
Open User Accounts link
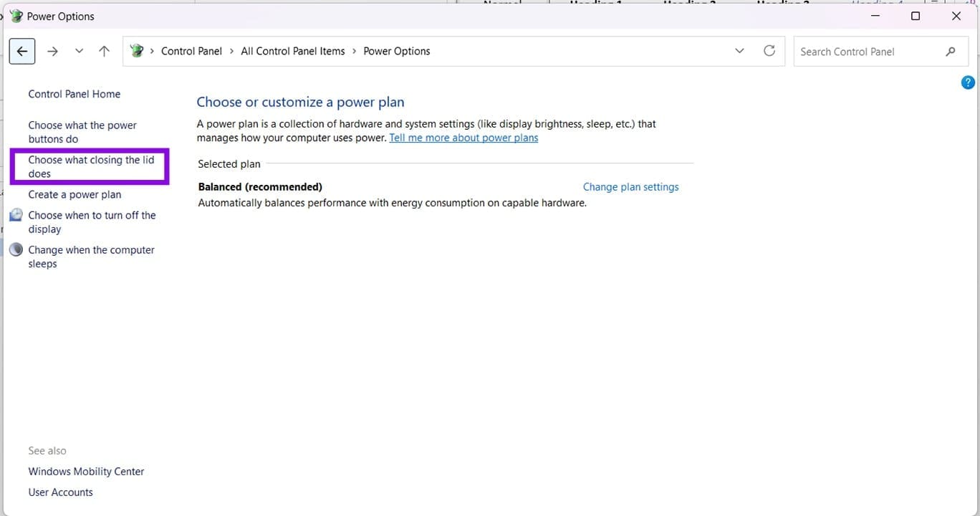60,492
